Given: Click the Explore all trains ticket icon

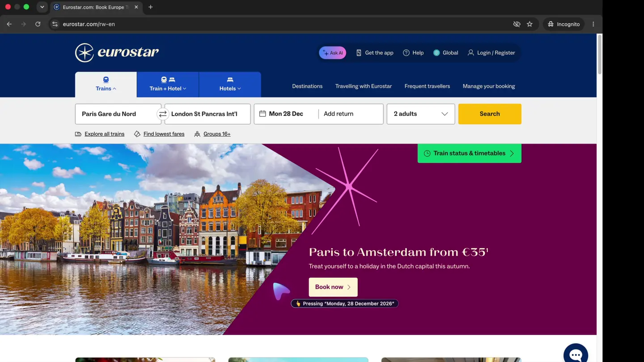Looking at the screenshot, I should 78,134.
